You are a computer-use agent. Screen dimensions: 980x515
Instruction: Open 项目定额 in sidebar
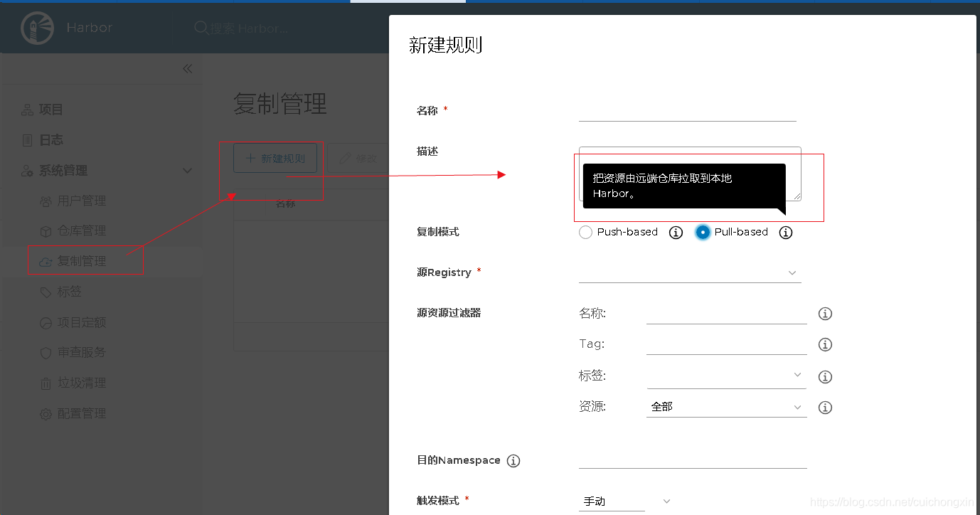(x=82, y=322)
